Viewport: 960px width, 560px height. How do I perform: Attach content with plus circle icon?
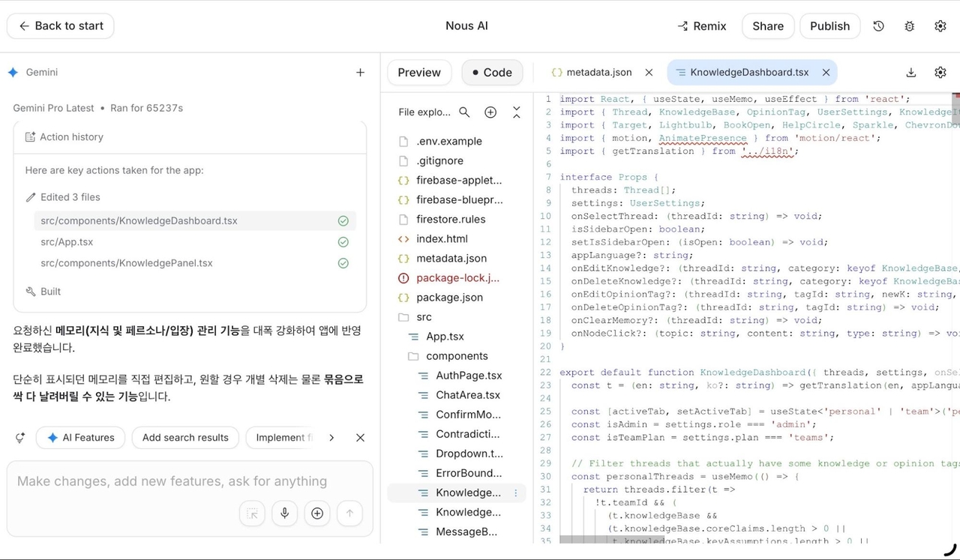click(x=317, y=514)
